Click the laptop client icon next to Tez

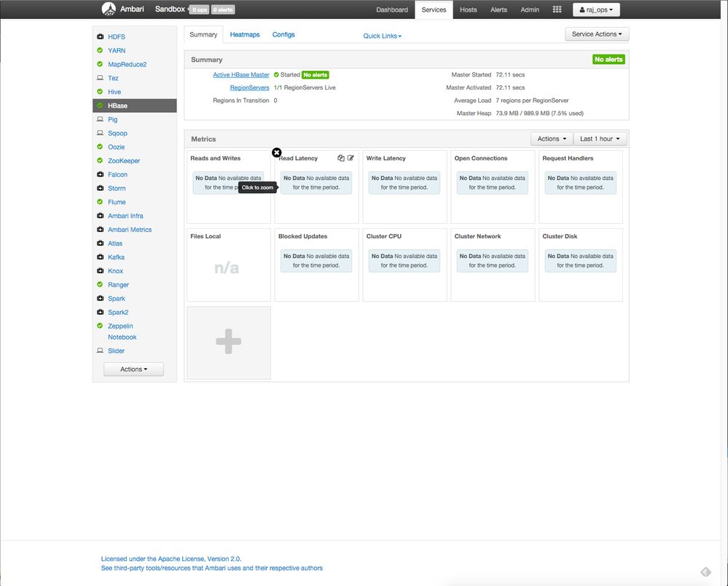pyautogui.click(x=100, y=78)
